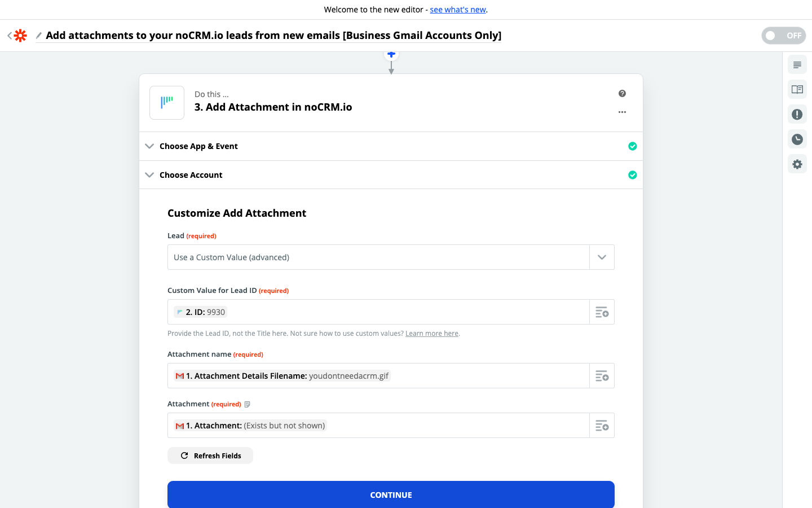This screenshot has width=812, height=508.
Task: Click the Zapier logo home icon
Action: pos(20,36)
